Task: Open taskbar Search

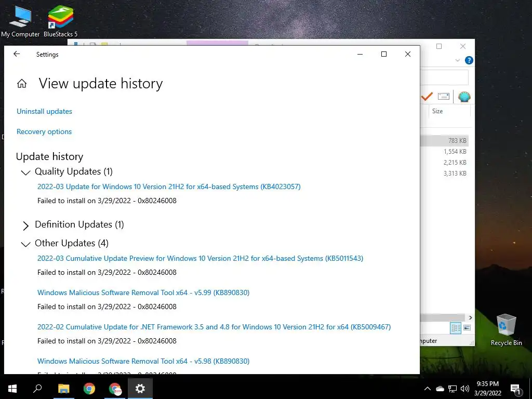Action: pyautogui.click(x=37, y=389)
